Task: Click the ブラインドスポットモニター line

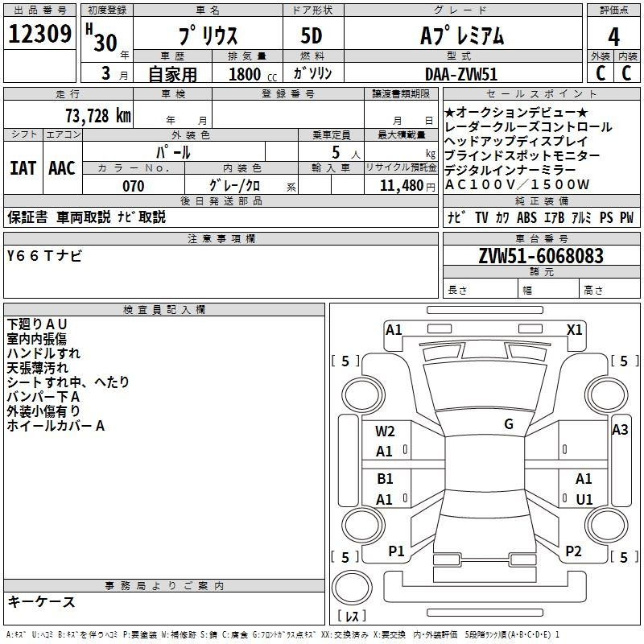Action: coord(522,155)
